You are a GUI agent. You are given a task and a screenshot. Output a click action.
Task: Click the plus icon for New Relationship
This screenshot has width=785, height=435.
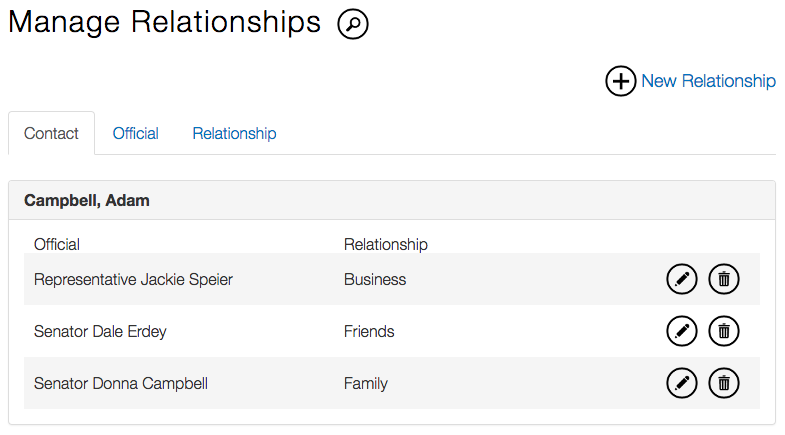coord(621,81)
